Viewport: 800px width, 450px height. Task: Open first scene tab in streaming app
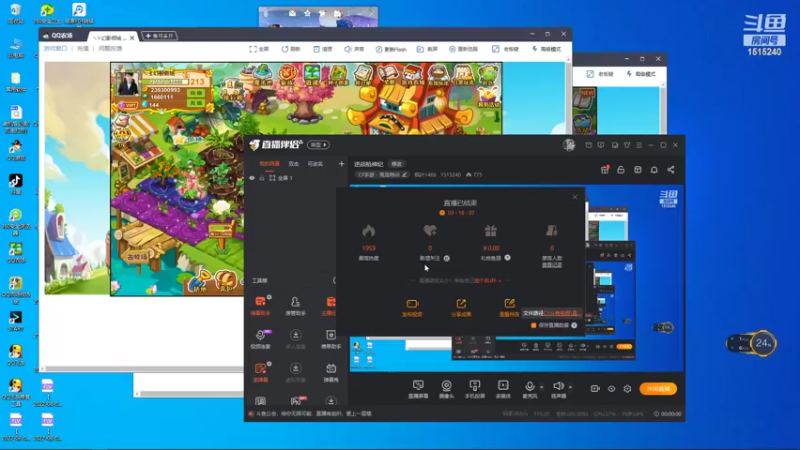tap(269, 164)
